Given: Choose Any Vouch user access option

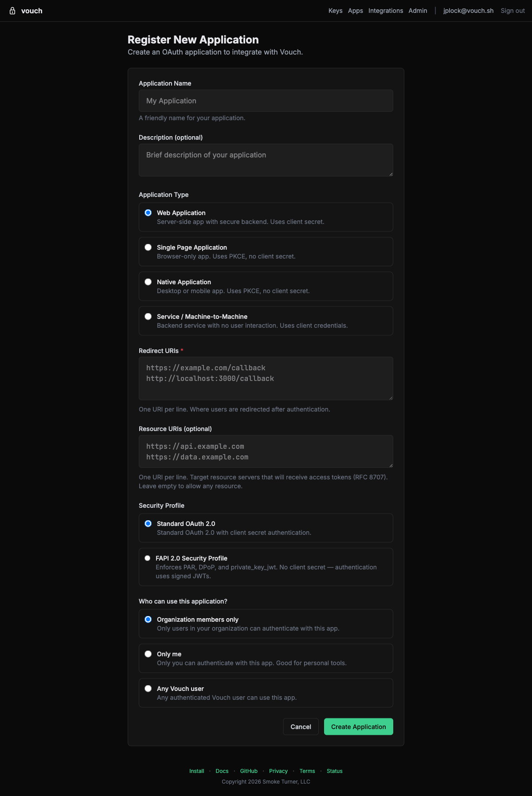Looking at the screenshot, I should (x=148, y=689).
